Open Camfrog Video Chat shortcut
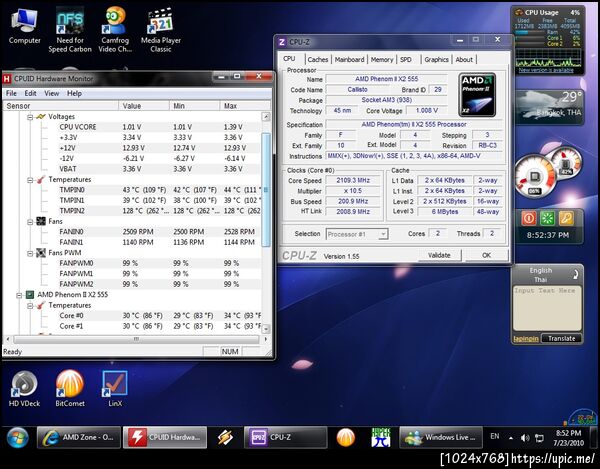The height and width of the screenshot is (469, 600). pyautogui.click(x=115, y=30)
